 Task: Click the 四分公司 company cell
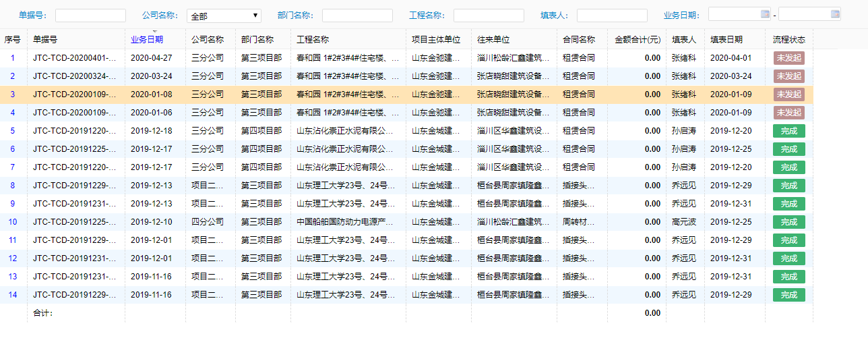(208, 222)
